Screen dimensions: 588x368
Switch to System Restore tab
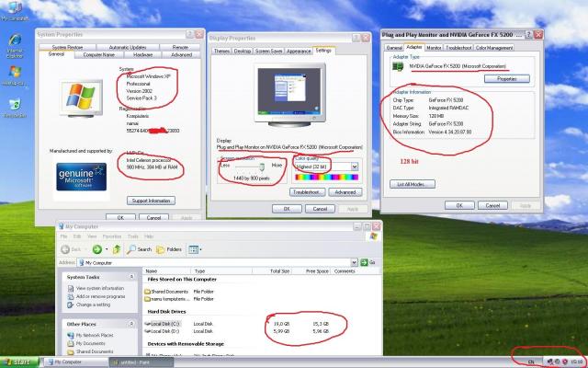[x=67, y=47]
